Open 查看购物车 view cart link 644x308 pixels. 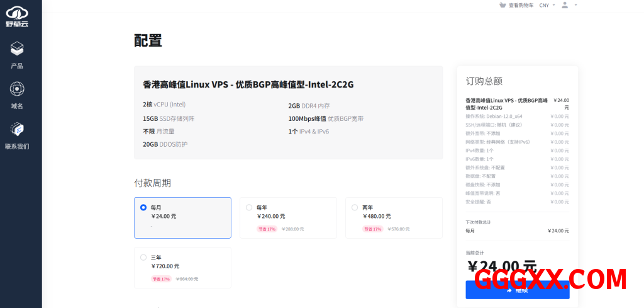[x=521, y=5]
